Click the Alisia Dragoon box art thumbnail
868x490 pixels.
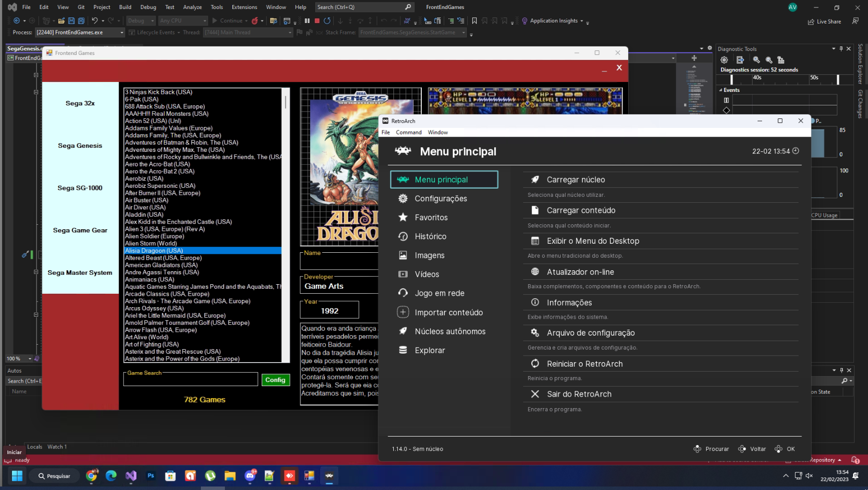pos(361,167)
